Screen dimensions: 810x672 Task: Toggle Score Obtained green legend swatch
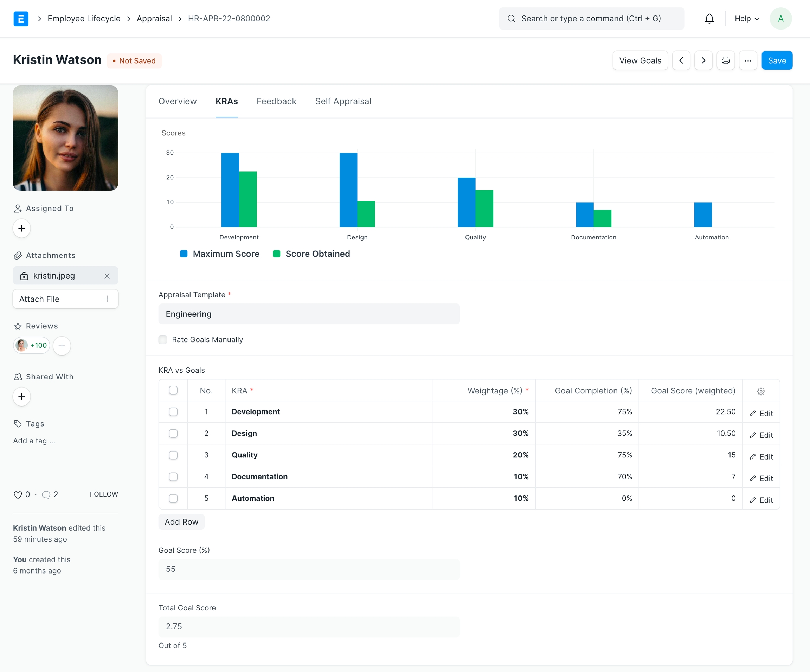click(277, 254)
